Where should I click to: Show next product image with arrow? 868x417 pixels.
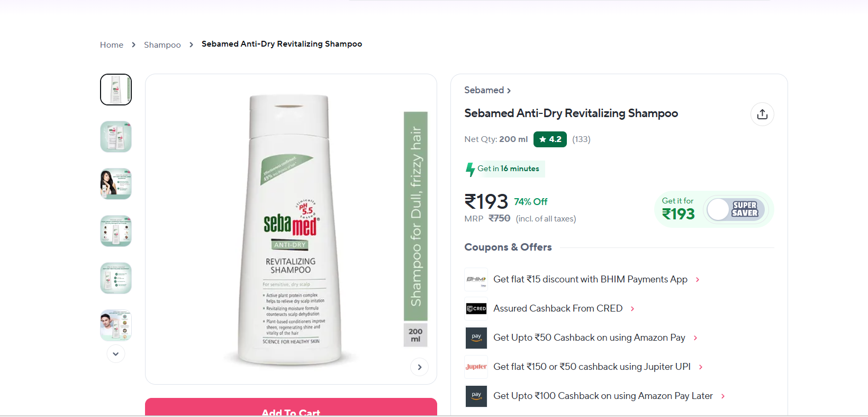pyautogui.click(x=419, y=367)
